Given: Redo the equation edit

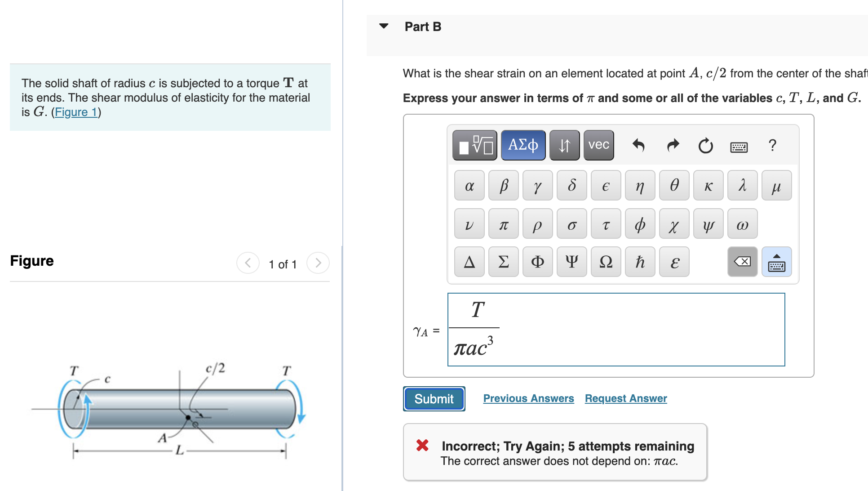Looking at the screenshot, I should [x=673, y=146].
